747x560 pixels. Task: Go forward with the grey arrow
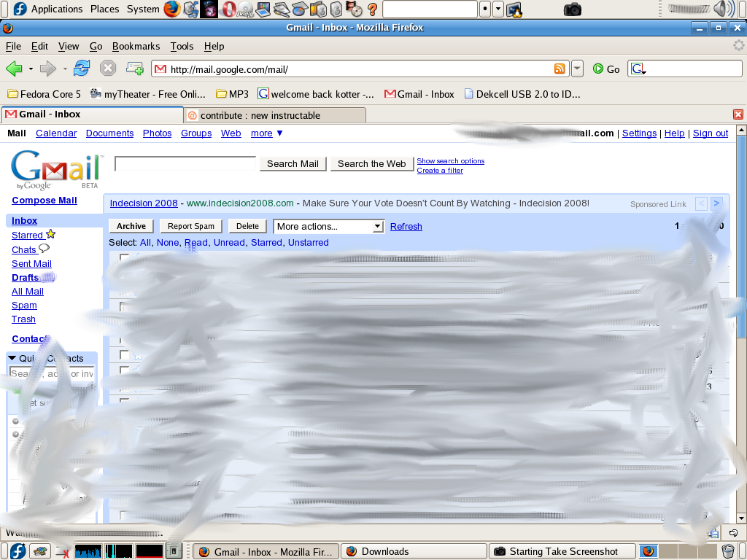(x=47, y=69)
